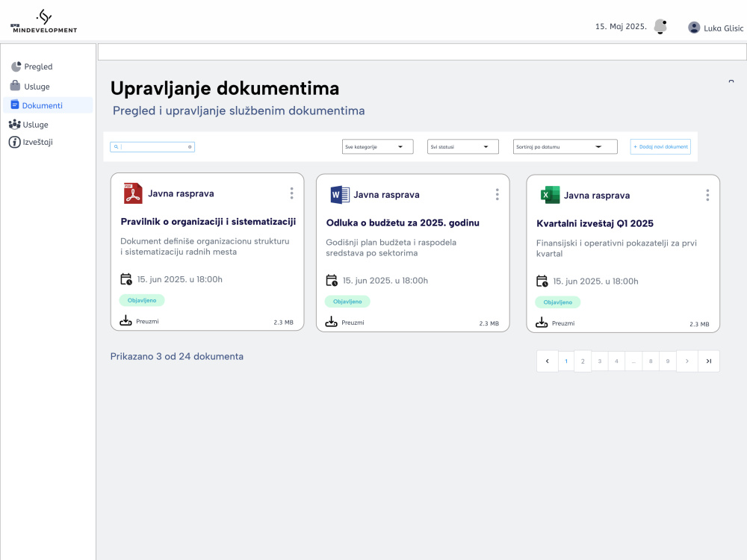Open Izveštaji in the sidebar

point(37,142)
